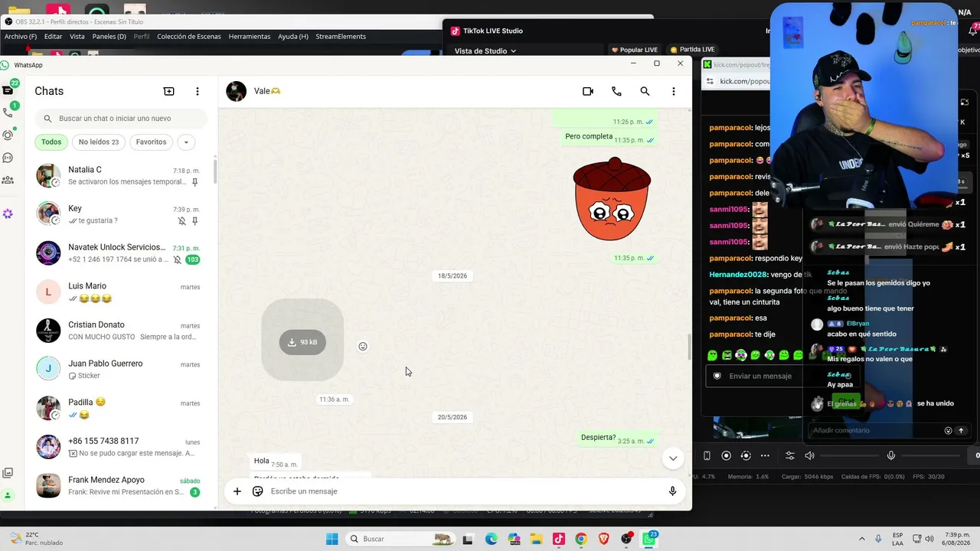Open the +86 155 7438 8117 chat
Viewport: 980px width, 551px height.
click(x=120, y=447)
